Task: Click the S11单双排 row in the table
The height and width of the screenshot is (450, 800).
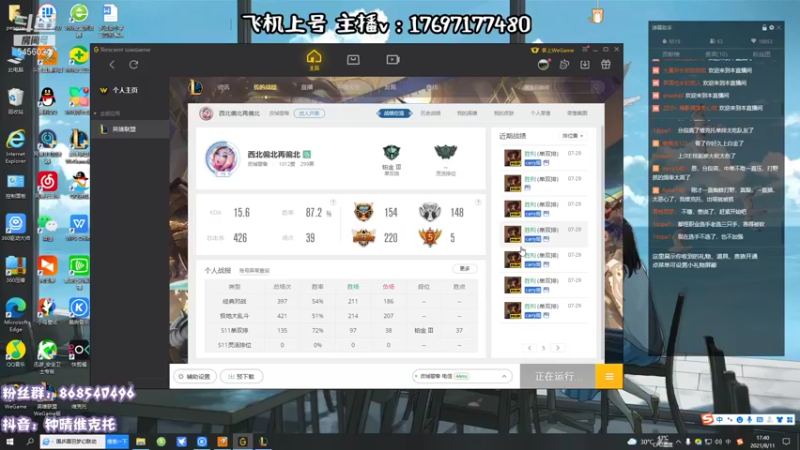Action: tap(341, 331)
